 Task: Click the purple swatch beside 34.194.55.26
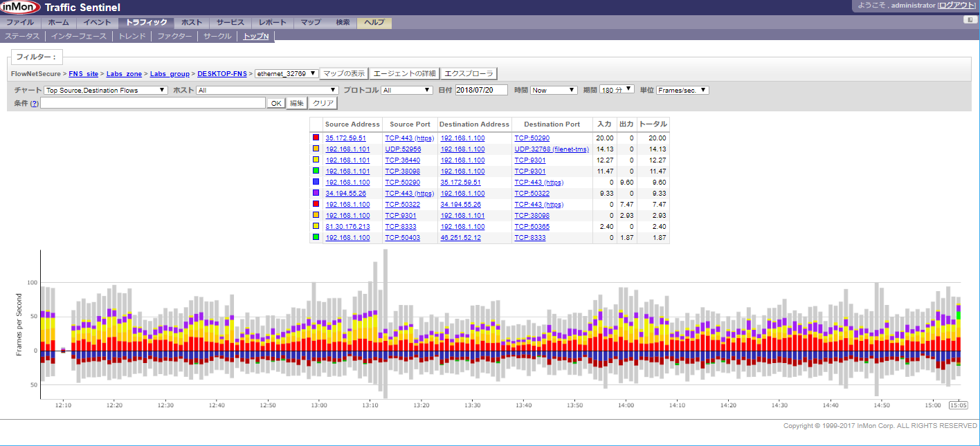coord(316,194)
